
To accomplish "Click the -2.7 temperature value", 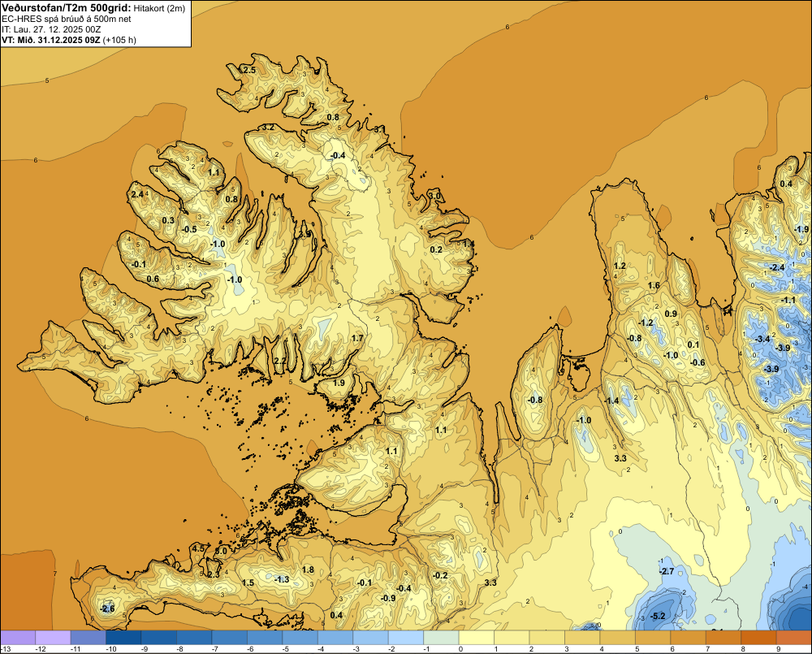I will pyautogui.click(x=667, y=571).
